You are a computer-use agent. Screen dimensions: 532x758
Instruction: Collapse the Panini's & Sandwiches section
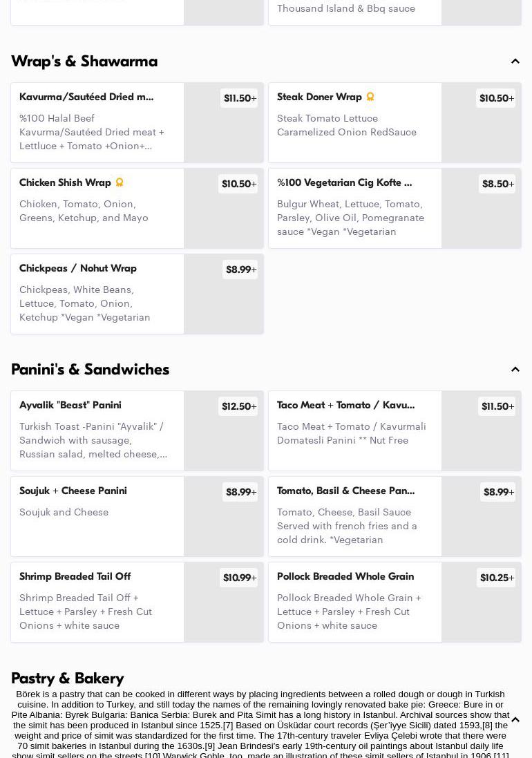[x=515, y=370]
